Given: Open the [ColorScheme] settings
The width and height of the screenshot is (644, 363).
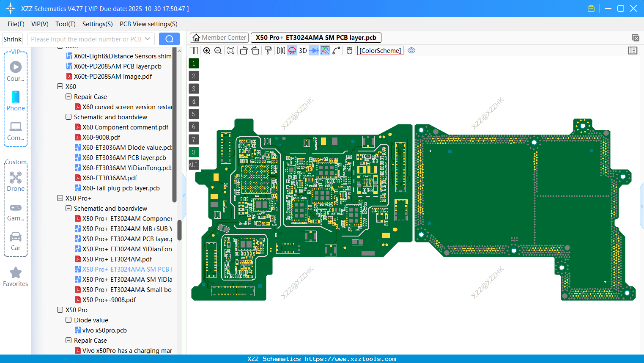Looking at the screenshot, I should click(380, 50).
